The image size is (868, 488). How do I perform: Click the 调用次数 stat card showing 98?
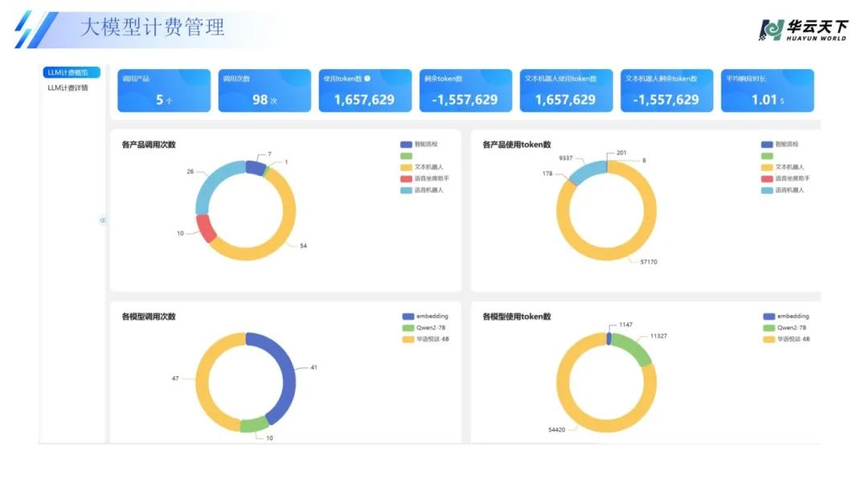point(264,90)
